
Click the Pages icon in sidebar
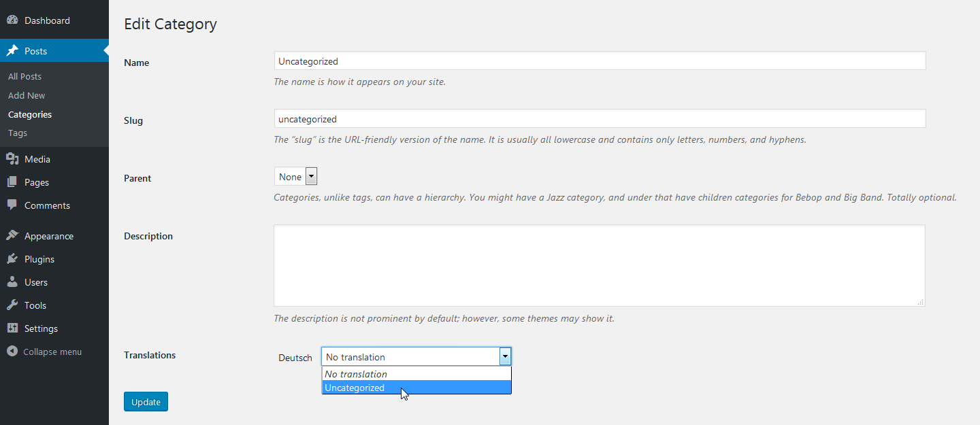point(12,182)
